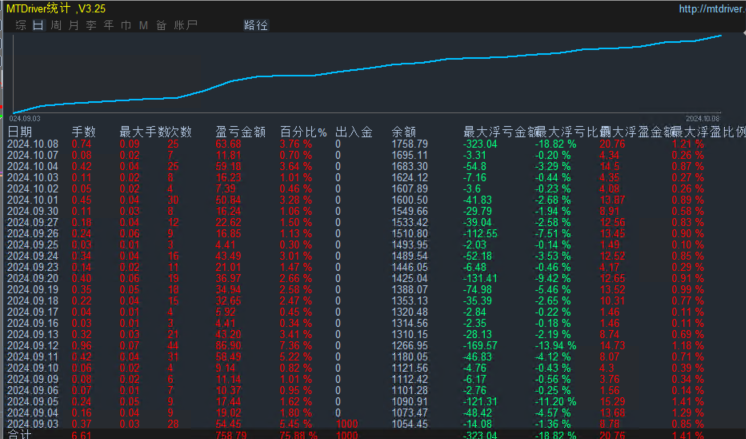Open the 账户 account tab
746x439 pixels.
(x=185, y=25)
